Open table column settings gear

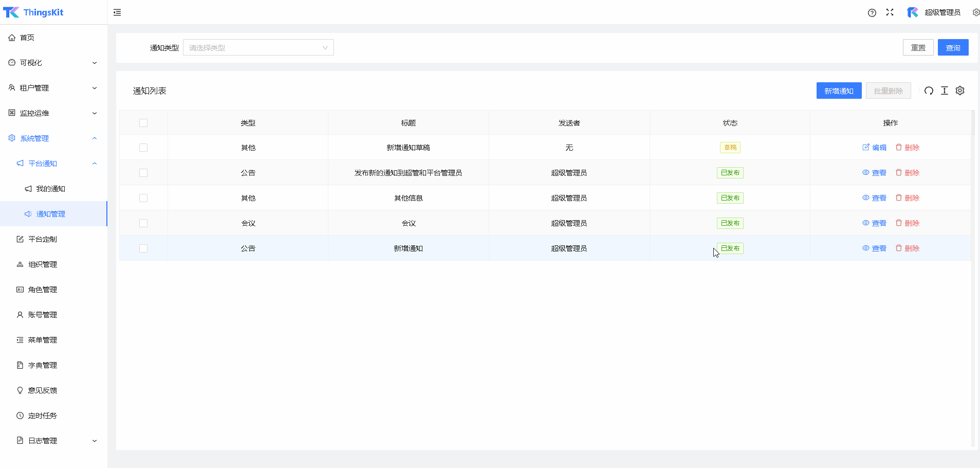[x=959, y=91]
